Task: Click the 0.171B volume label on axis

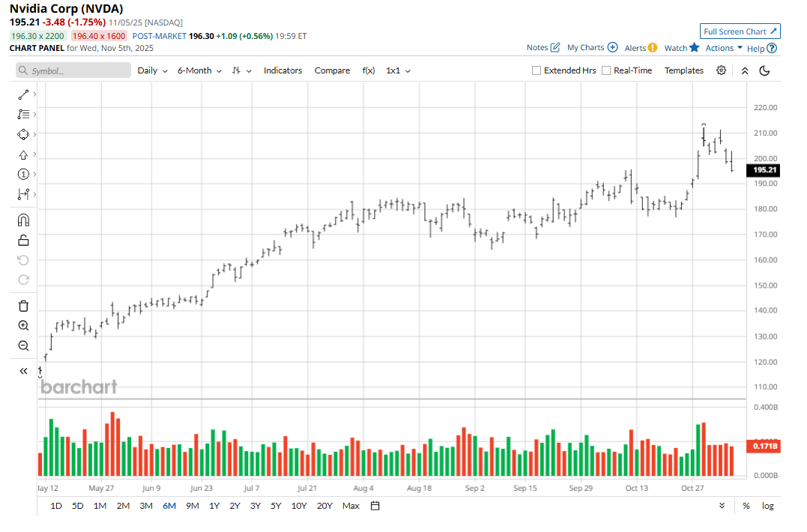Action: [764, 446]
